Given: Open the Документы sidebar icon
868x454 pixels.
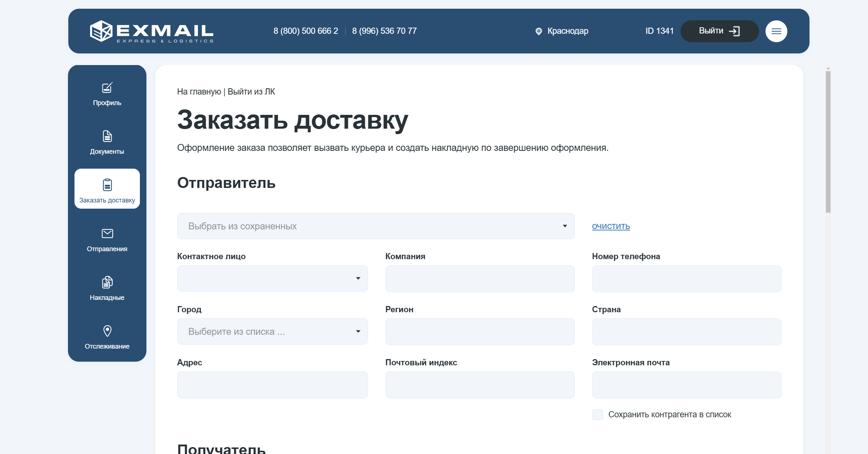Looking at the screenshot, I should point(107,136).
